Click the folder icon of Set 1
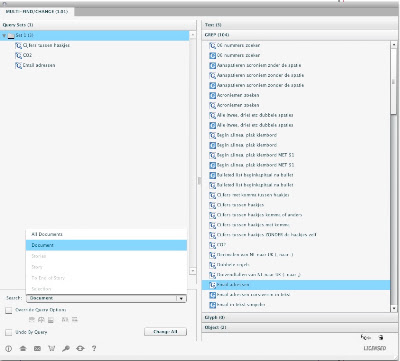This screenshot has width=400, height=361. 11,35
